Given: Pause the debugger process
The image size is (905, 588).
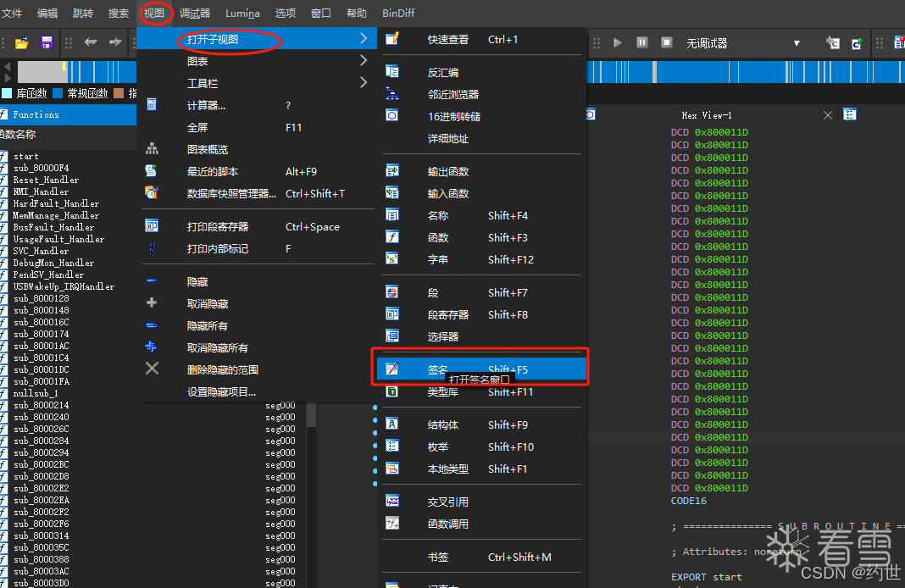Looking at the screenshot, I should (641, 42).
